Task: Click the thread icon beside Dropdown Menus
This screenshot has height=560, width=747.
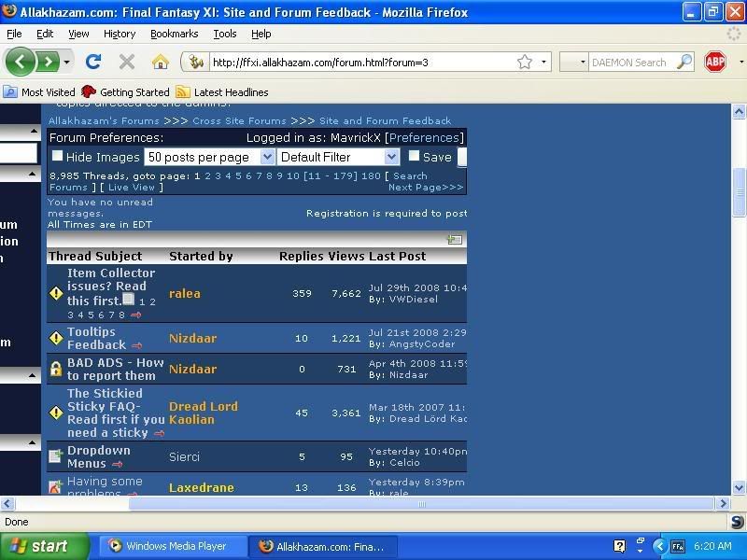Action: [x=55, y=456]
